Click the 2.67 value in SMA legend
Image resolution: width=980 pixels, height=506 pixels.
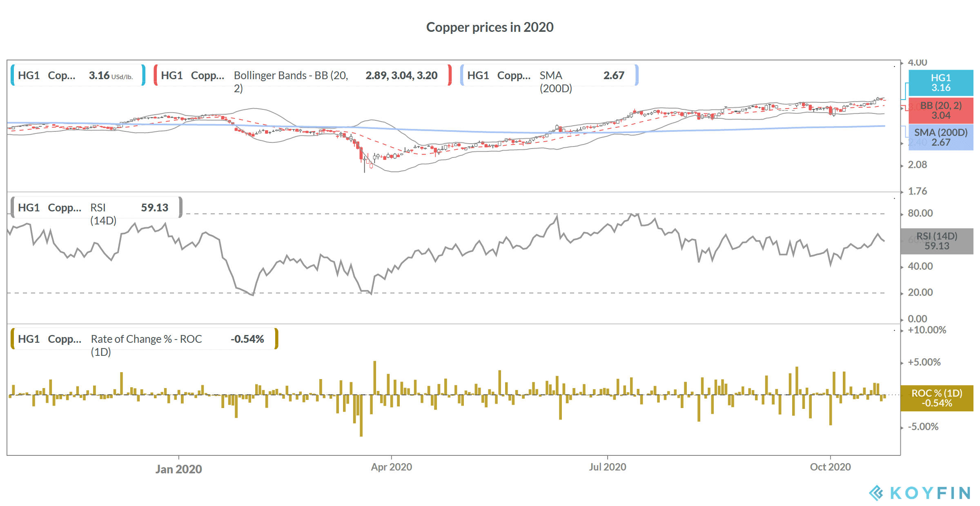pos(614,75)
